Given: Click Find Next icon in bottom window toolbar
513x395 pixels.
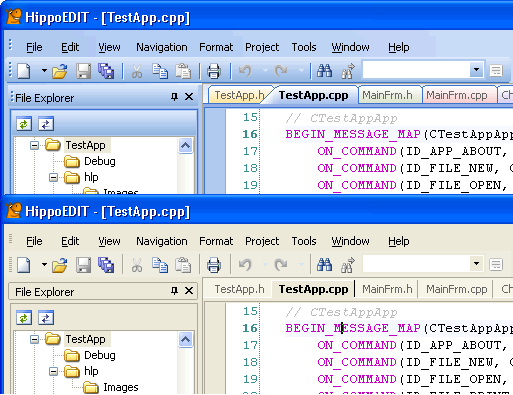Looking at the screenshot, I should (348, 265).
